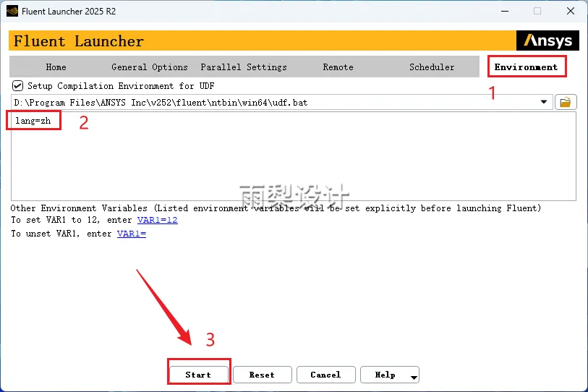Screen dimensions: 588x392
Task: Click the Ansys logo in the banner
Action: click(547, 41)
